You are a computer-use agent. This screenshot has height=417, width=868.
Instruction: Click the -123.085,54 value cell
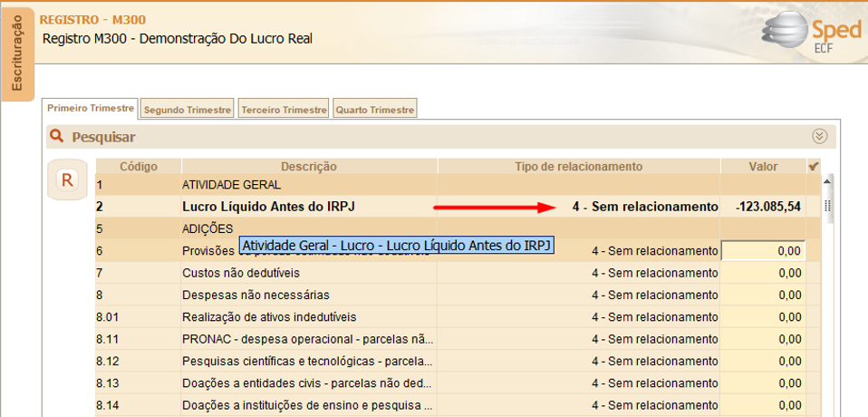(764, 207)
